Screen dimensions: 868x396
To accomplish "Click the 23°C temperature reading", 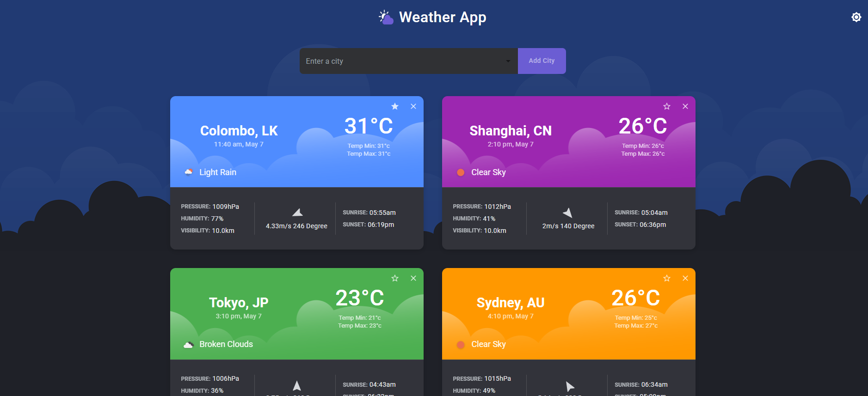I will pos(360,298).
